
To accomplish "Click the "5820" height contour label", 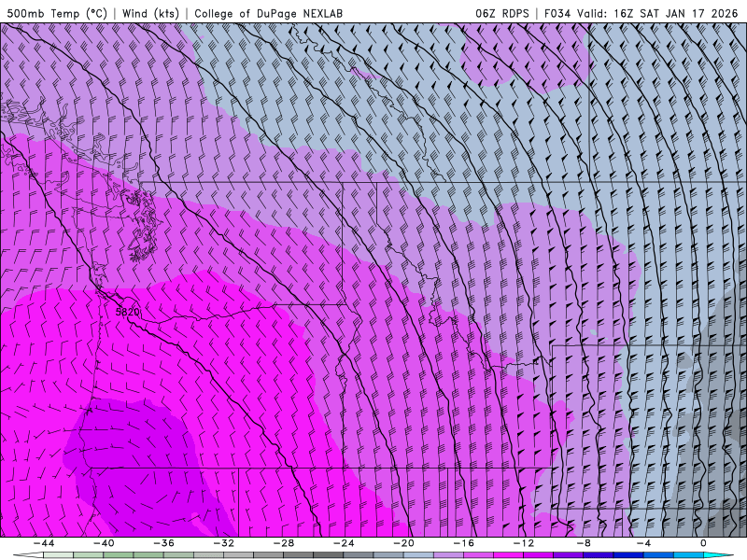I will coord(128,313).
